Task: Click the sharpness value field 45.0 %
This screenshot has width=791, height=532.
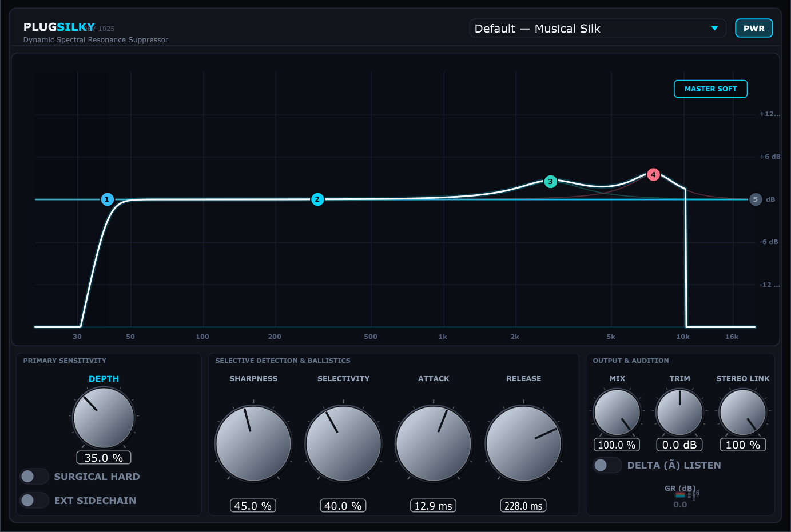Action: click(253, 506)
